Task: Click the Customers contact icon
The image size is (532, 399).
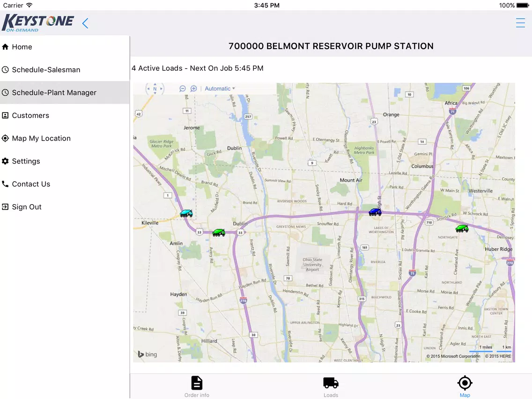Action: click(5, 115)
